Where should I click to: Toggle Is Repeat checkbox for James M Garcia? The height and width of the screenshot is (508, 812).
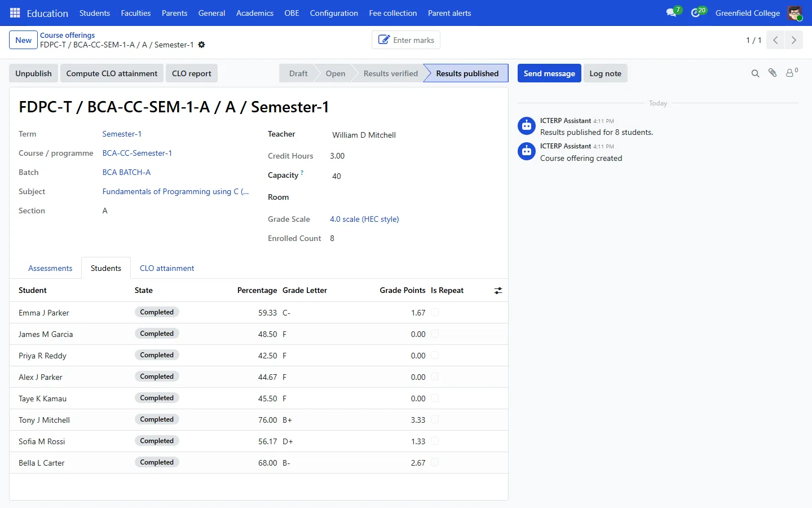[x=435, y=334]
